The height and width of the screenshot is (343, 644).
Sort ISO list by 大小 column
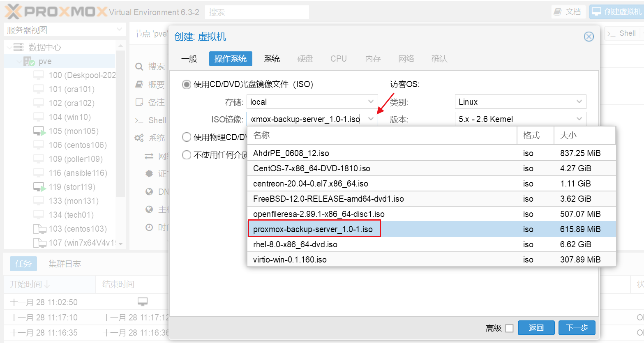[585, 135]
